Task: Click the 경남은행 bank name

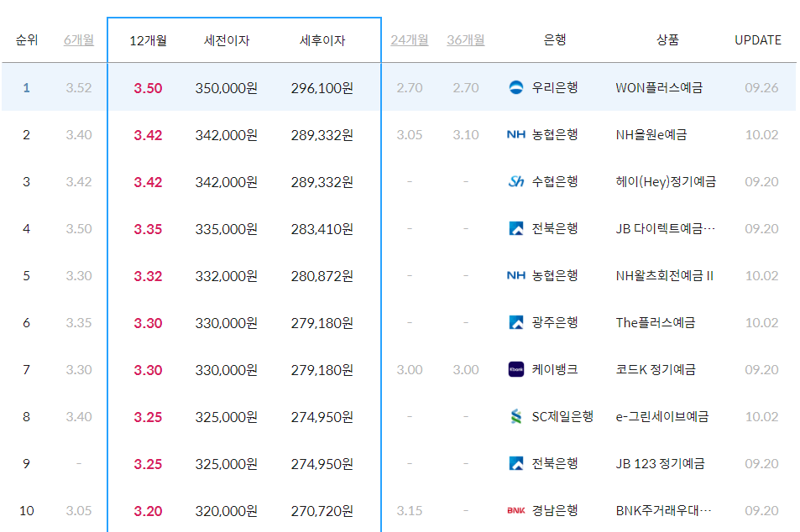Action: coord(555,510)
